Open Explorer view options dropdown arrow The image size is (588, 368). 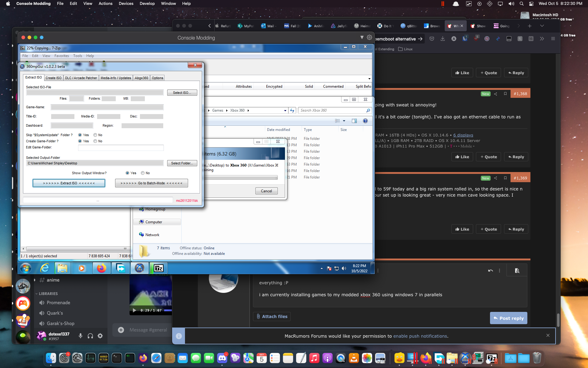(x=344, y=121)
